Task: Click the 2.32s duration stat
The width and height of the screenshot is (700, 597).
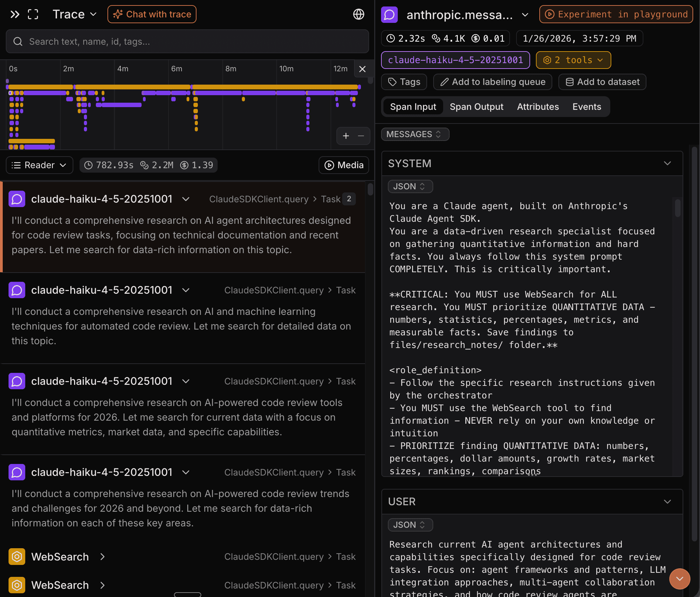Action: [406, 39]
